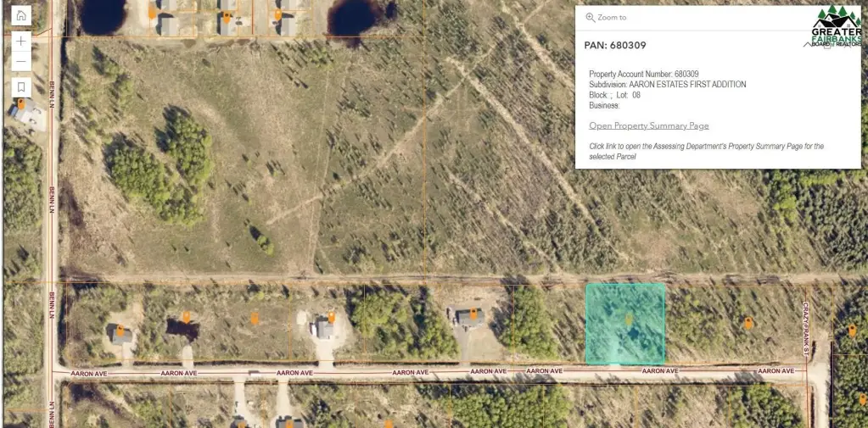Select the Crazy Frank St road label
Screen dimensions: 868x428
click(806, 329)
